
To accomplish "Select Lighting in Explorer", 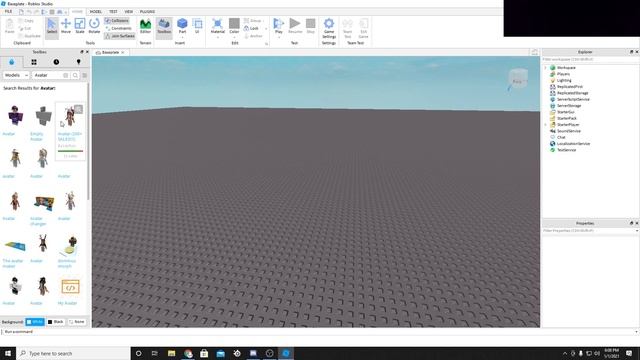I will click(x=564, y=80).
